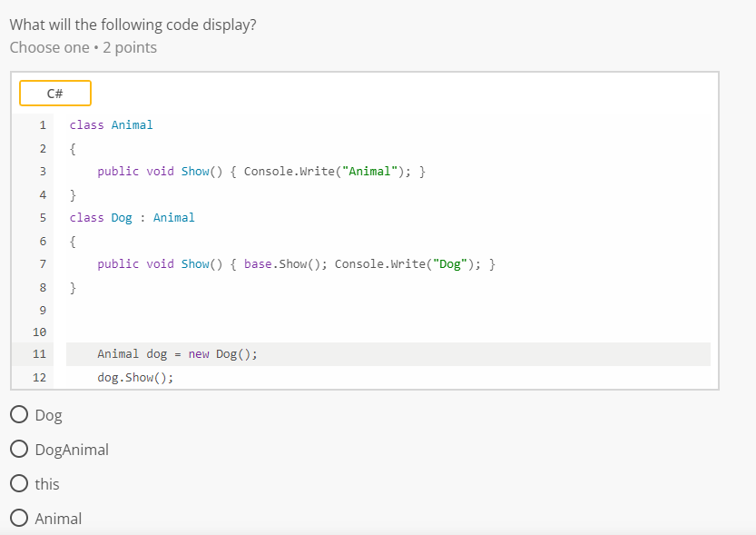Image resolution: width=756 pixels, height=535 pixels.
Task: Click the Choose one • 2 points label
Action: tap(77, 47)
